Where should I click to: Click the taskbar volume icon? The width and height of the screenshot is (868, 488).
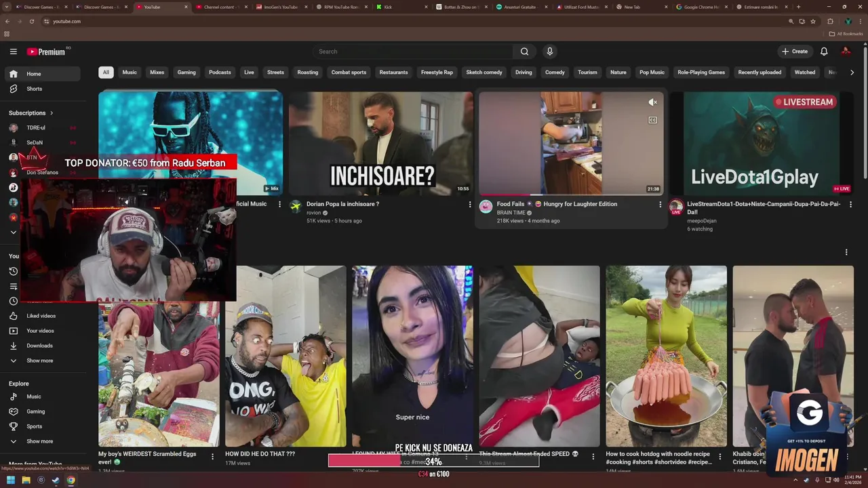836,481
